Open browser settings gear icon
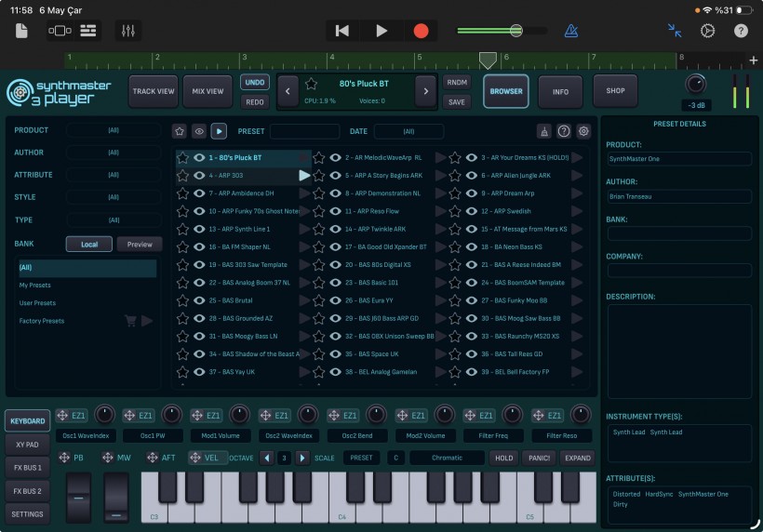Screen dimensions: 763x532 point(583,131)
